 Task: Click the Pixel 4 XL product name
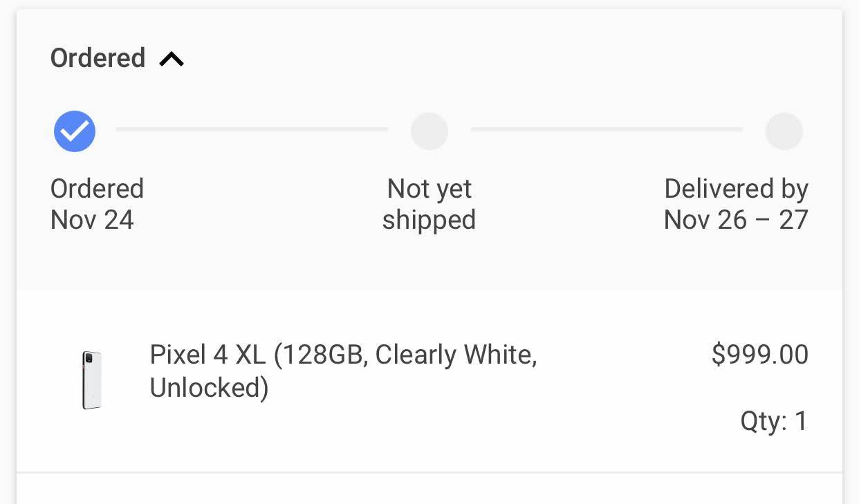[x=343, y=371]
